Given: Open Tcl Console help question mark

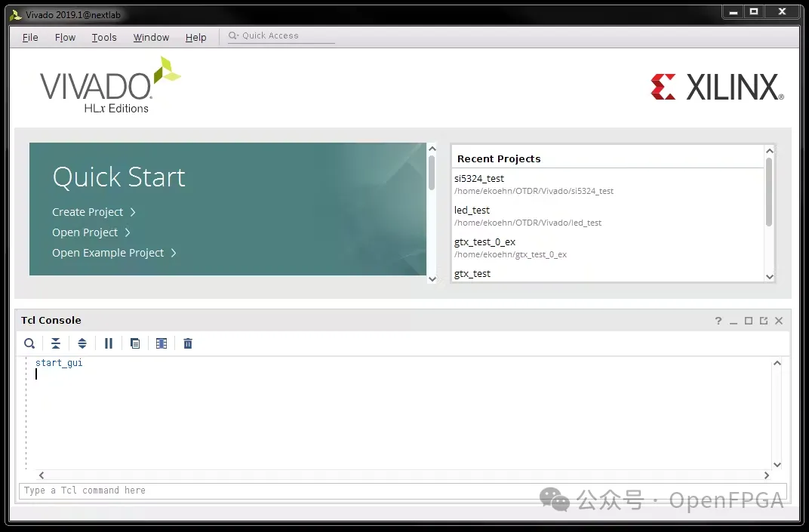Looking at the screenshot, I should point(718,321).
